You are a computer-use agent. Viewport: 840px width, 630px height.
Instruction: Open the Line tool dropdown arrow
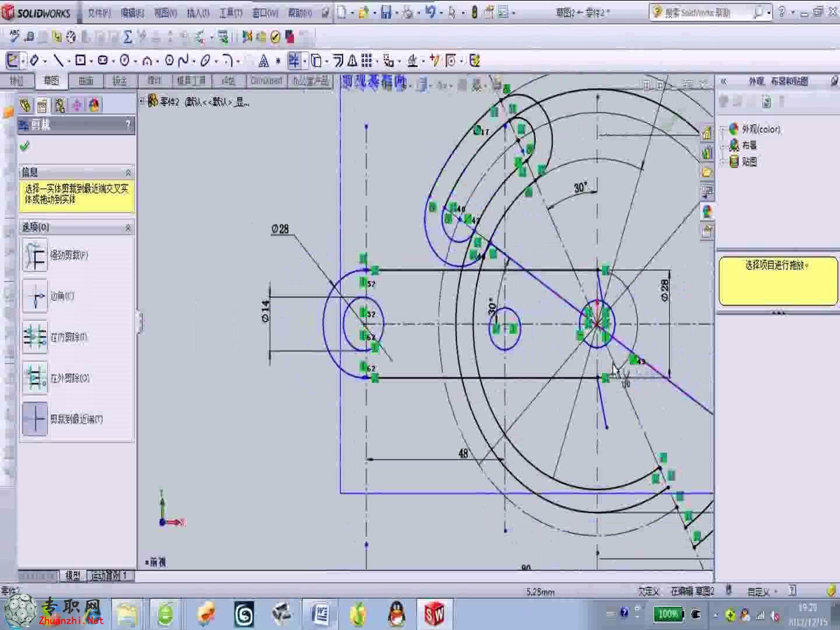[68, 61]
